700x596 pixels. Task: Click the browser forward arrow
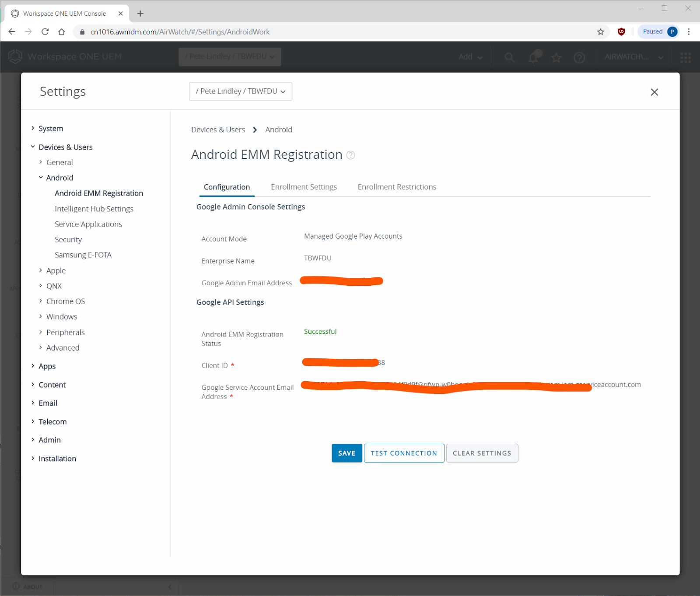pyautogui.click(x=28, y=32)
